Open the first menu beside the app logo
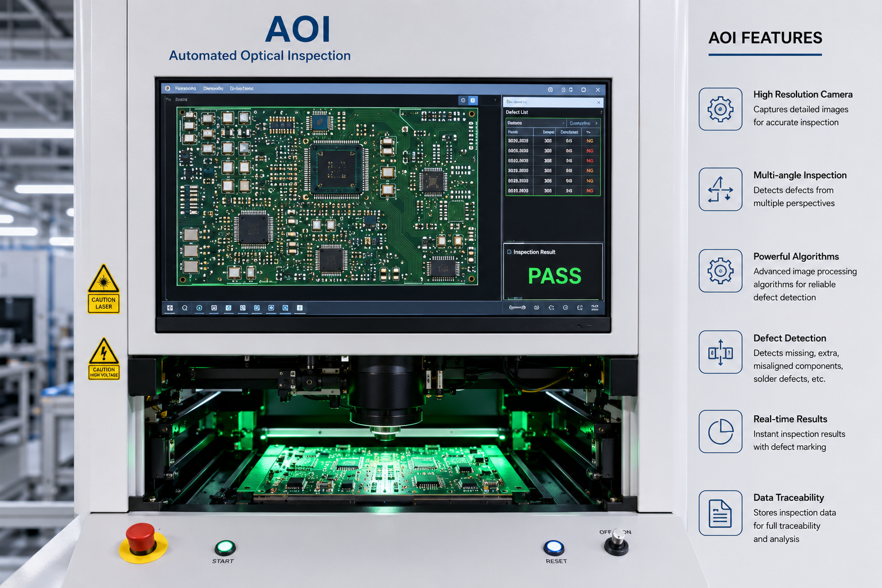The width and height of the screenshot is (882, 588). tap(185, 88)
